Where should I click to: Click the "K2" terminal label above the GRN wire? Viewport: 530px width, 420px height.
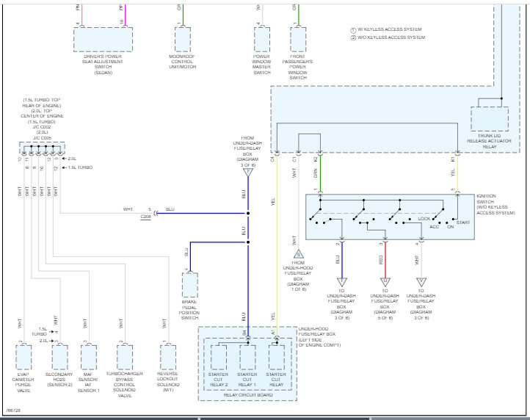tap(316, 159)
